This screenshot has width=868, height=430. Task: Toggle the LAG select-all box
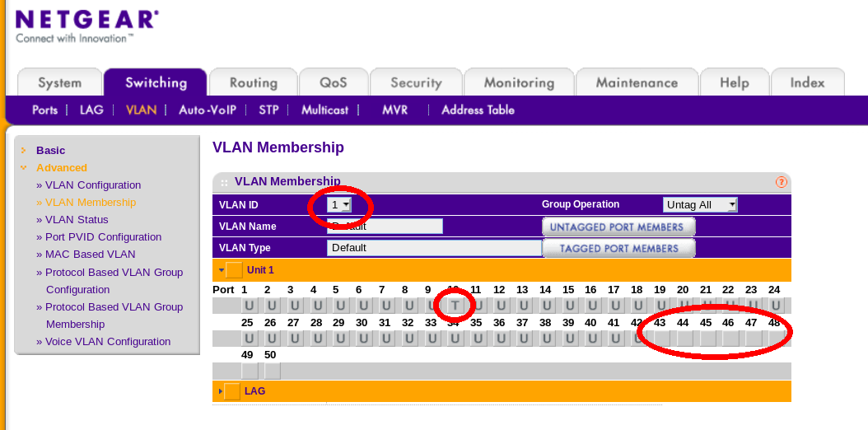(232, 391)
